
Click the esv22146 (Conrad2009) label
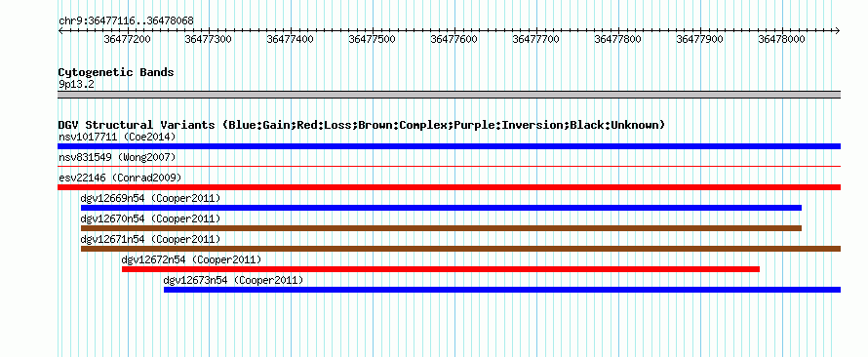[120, 178]
